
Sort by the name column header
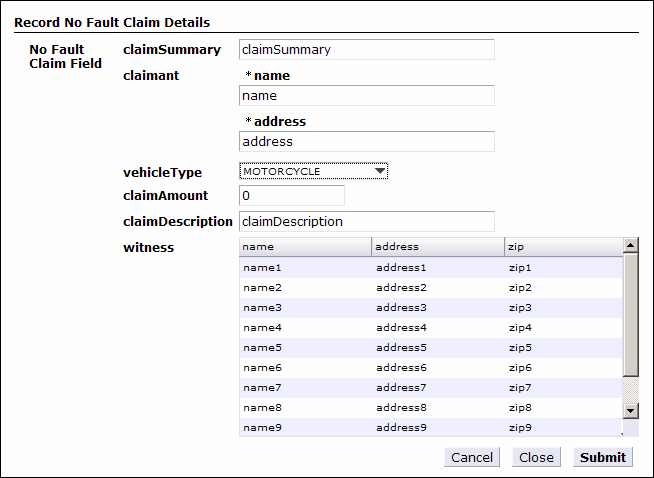pos(305,247)
